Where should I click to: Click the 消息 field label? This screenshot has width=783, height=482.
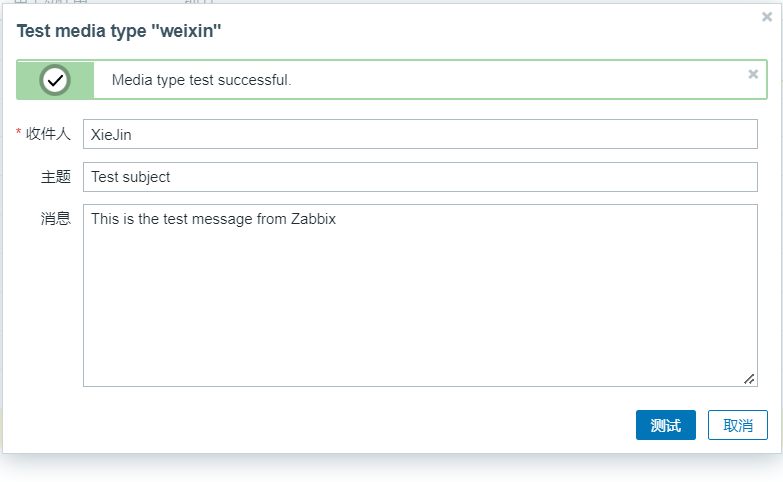click(x=56, y=219)
